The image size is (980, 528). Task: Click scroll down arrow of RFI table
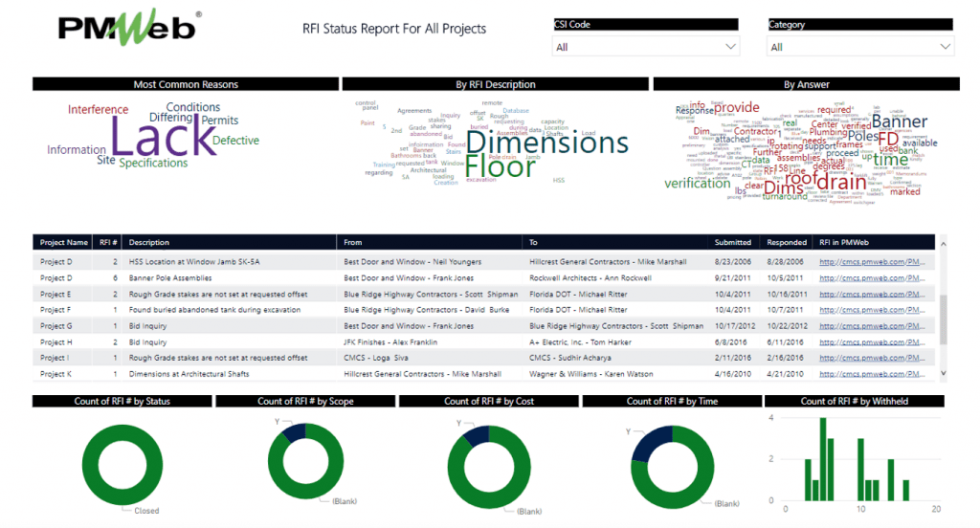tap(943, 374)
